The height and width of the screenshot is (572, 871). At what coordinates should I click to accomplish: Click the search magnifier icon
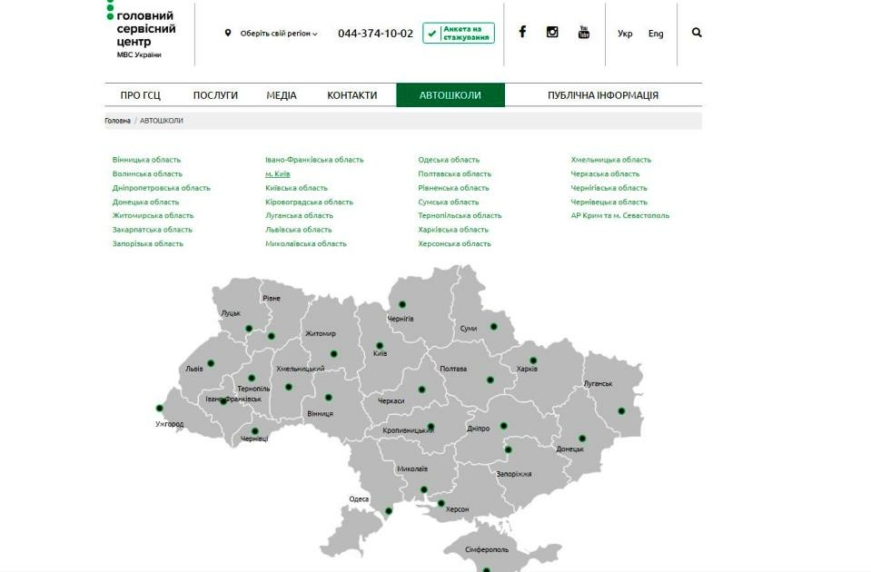point(697,33)
